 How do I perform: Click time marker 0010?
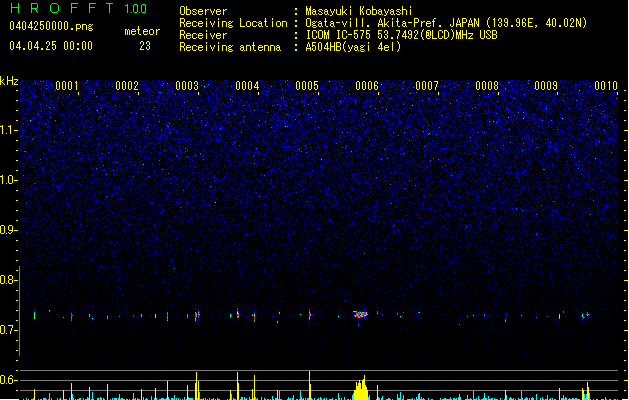pos(606,86)
